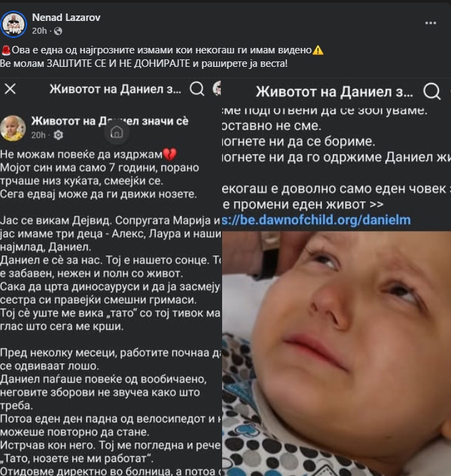Screen dimensions: 451x476
Task: Click the warning text 'ЗАШТИТЕ СЕ И НЕ ДОНИРАЈТЕ'
Action: pyautogui.click(x=118, y=63)
